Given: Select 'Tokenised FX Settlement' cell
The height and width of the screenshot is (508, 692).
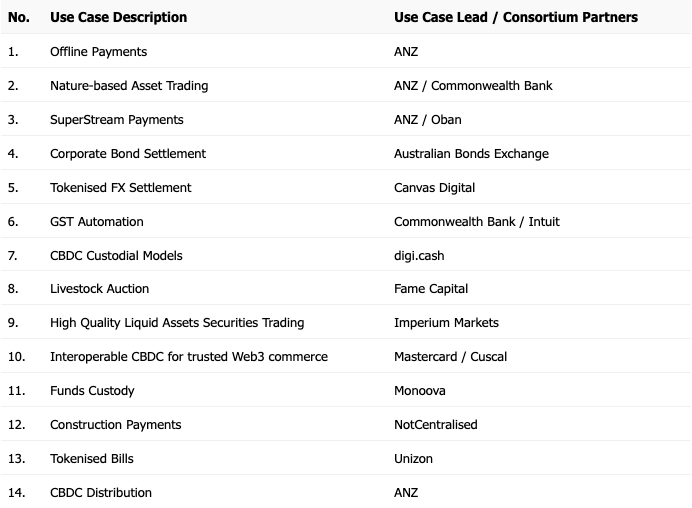Looking at the screenshot, I should 120,188.
